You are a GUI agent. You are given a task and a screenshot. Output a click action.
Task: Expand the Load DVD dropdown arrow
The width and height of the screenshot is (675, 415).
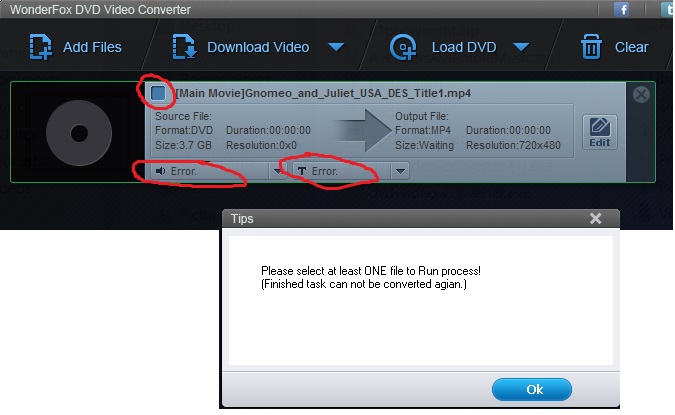pos(521,46)
